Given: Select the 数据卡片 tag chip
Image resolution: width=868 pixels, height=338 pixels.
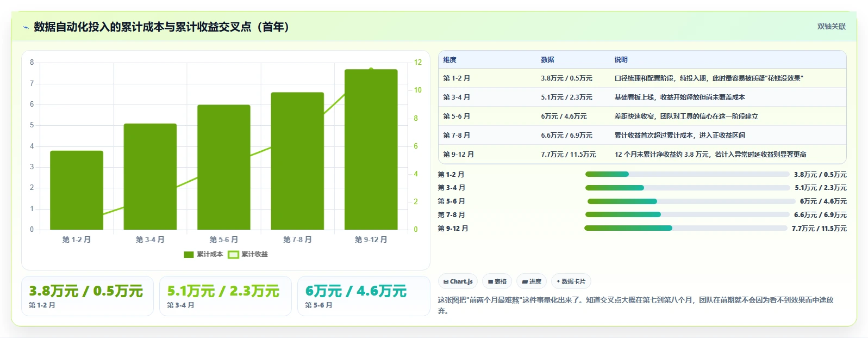Looking at the screenshot, I should [571, 281].
